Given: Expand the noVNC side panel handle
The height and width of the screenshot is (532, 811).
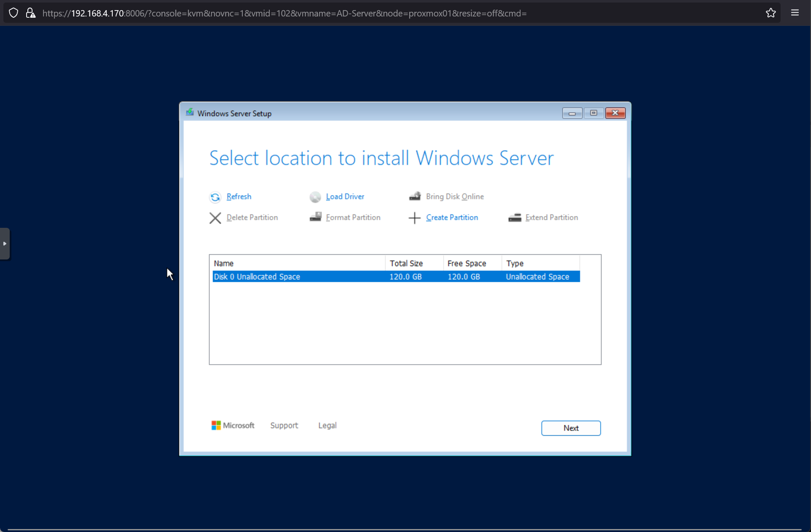Looking at the screenshot, I should click(5, 243).
